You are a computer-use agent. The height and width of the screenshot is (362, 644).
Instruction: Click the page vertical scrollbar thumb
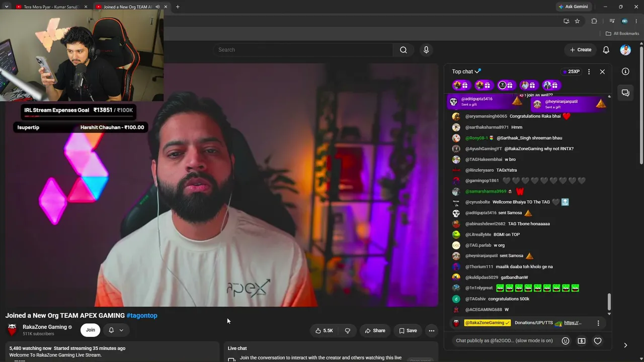pyautogui.click(x=641, y=106)
